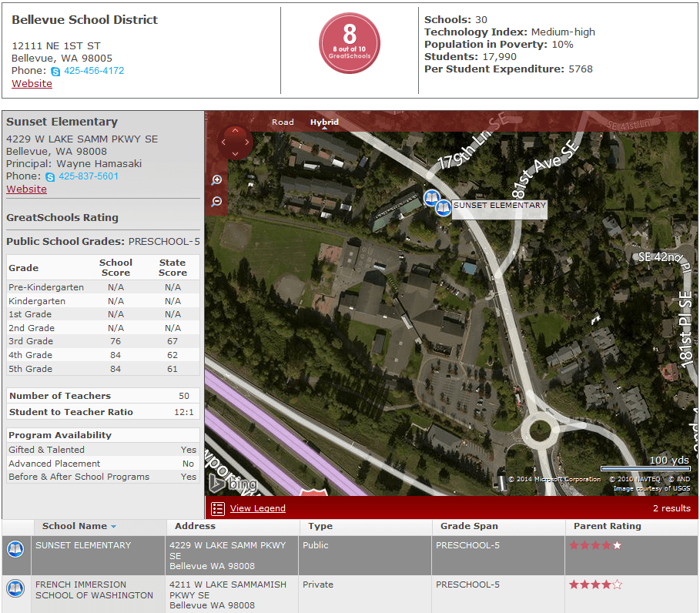Click the 5th Grade score row
The height and width of the screenshot is (613, 700).
(x=103, y=369)
